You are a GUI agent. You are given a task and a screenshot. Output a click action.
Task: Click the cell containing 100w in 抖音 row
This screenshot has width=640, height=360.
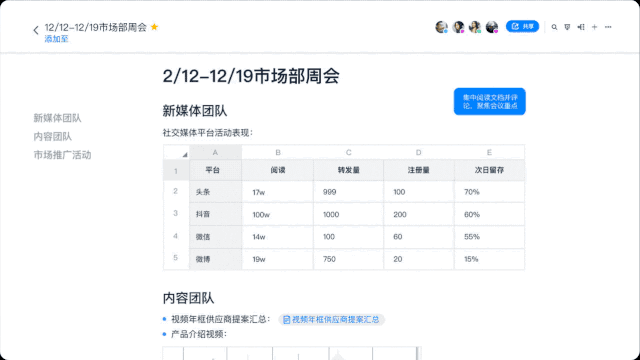[x=278, y=214]
